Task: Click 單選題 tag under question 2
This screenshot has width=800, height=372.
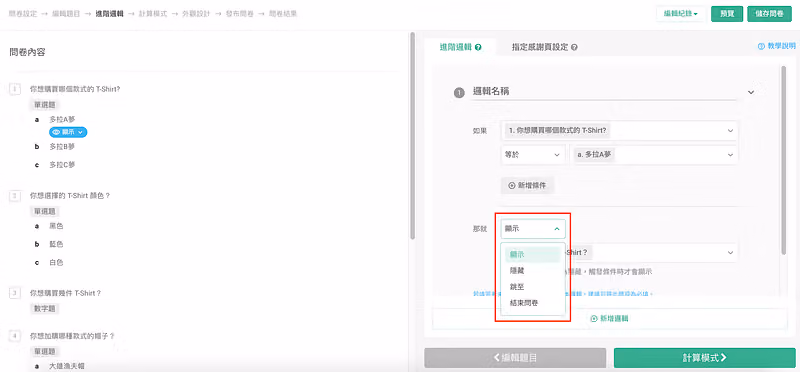Action: click(45, 211)
